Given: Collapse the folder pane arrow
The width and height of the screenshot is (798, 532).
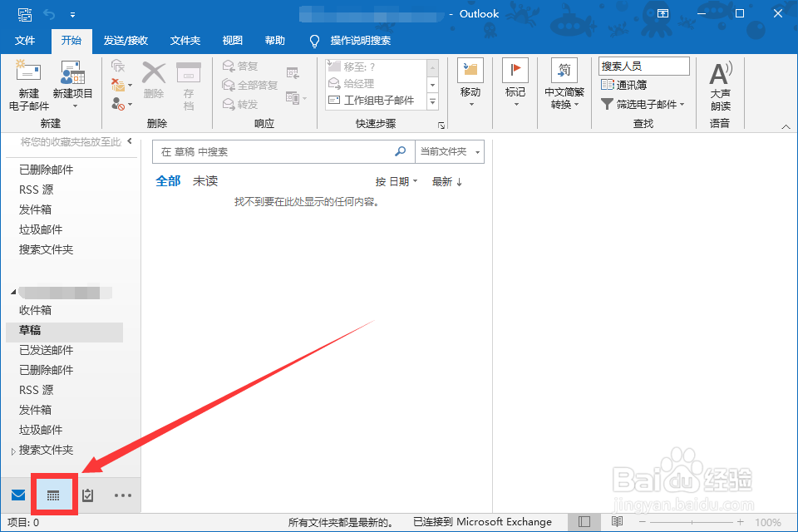Looking at the screenshot, I should 130,141.
